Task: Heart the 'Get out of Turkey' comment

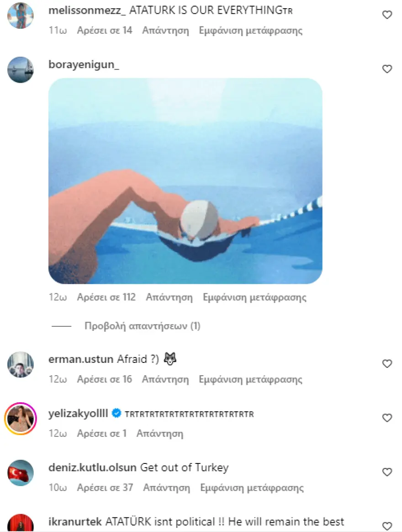Action: click(387, 472)
